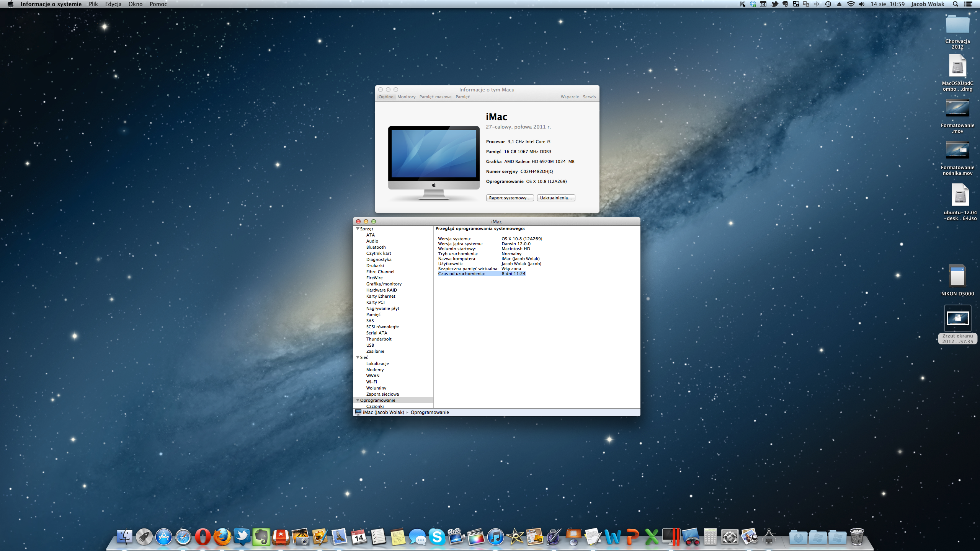Screen dimensions: 980x551
Task: Open the Edycja menu
Action: coord(113,4)
